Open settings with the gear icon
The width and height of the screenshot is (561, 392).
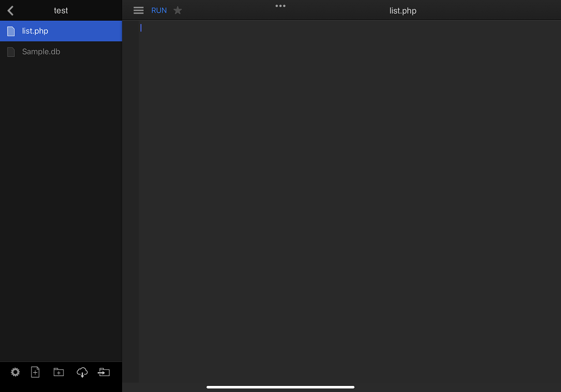(x=16, y=372)
